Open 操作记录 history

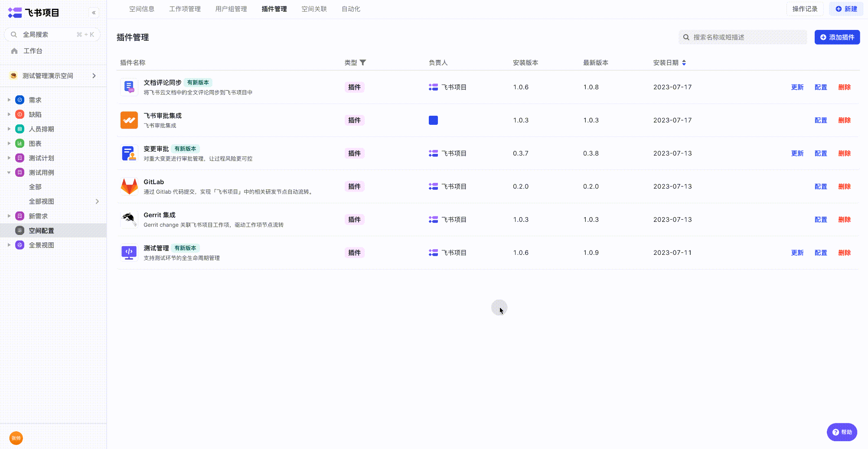coord(805,9)
